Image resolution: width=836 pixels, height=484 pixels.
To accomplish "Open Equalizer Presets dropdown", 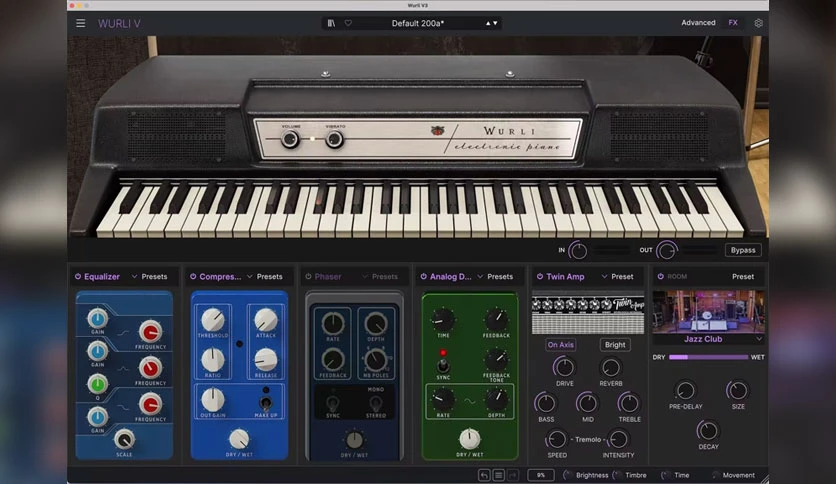I will click(x=150, y=276).
